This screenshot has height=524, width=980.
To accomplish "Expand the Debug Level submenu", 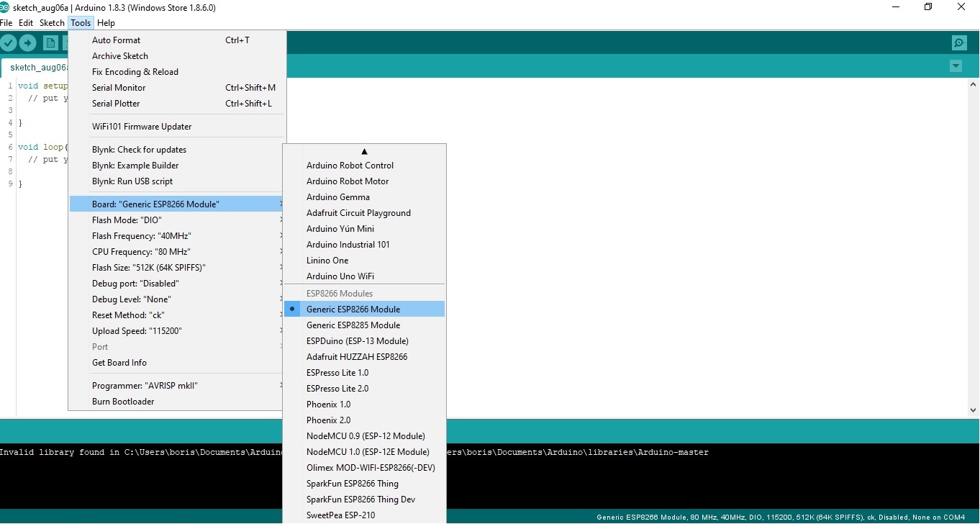I will (177, 299).
